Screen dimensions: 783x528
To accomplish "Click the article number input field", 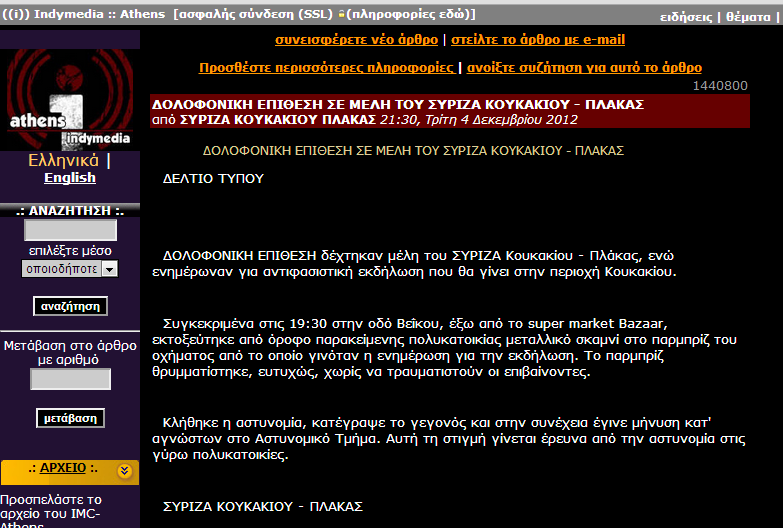I will click(x=69, y=379).
